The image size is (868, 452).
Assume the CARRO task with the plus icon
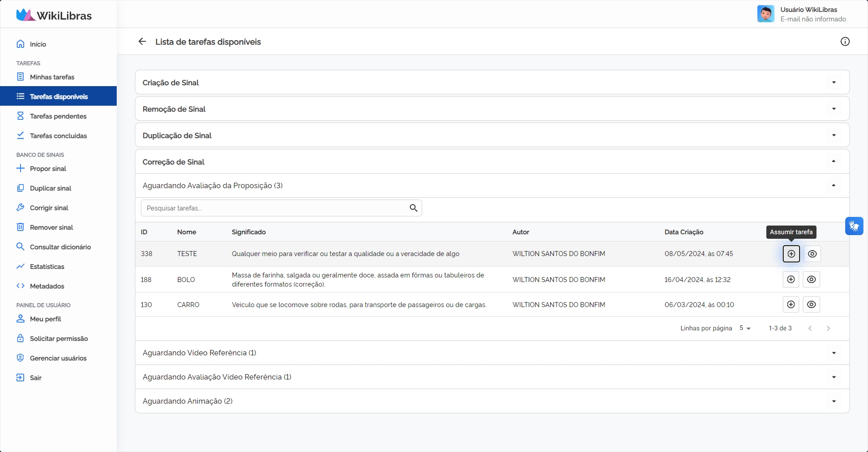tap(790, 304)
